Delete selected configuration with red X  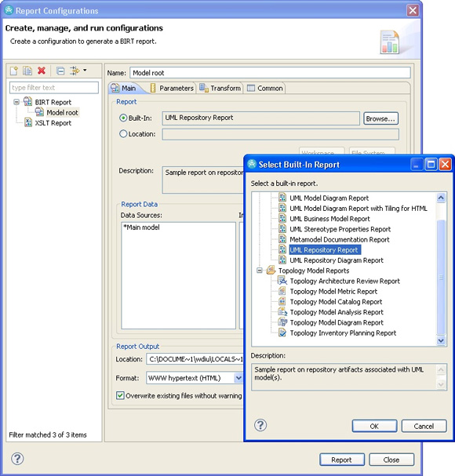click(42, 71)
